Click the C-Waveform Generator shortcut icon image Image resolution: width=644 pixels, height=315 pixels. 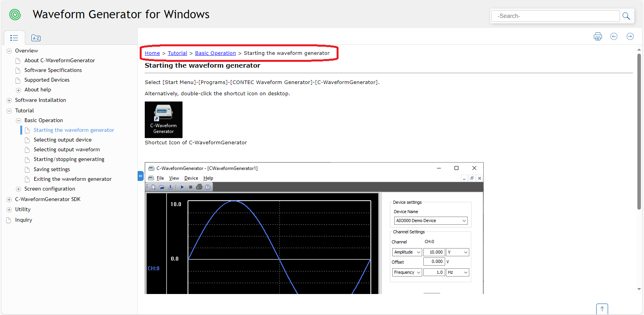pos(163,119)
